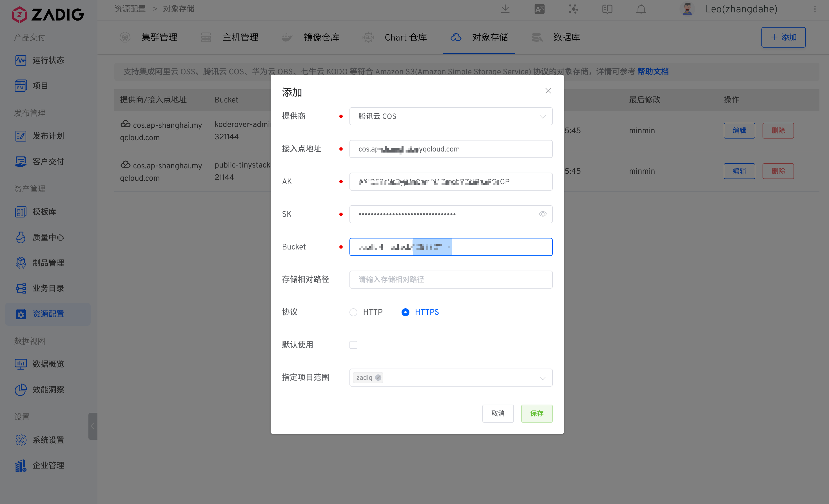Expand the 指定项目范围 project scope dropdown
829x504 pixels.
pyautogui.click(x=542, y=378)
